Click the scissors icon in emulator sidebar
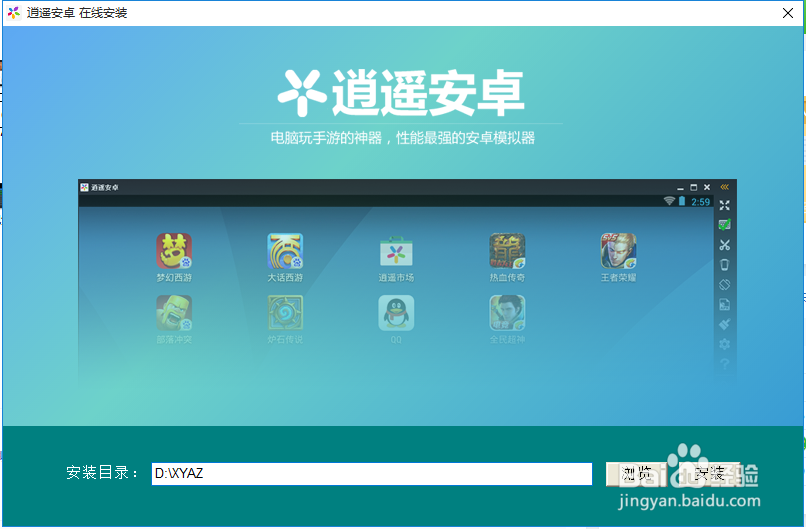Viewport: 806px width, 529px height. pyautogui.click(x=725, y=245)
